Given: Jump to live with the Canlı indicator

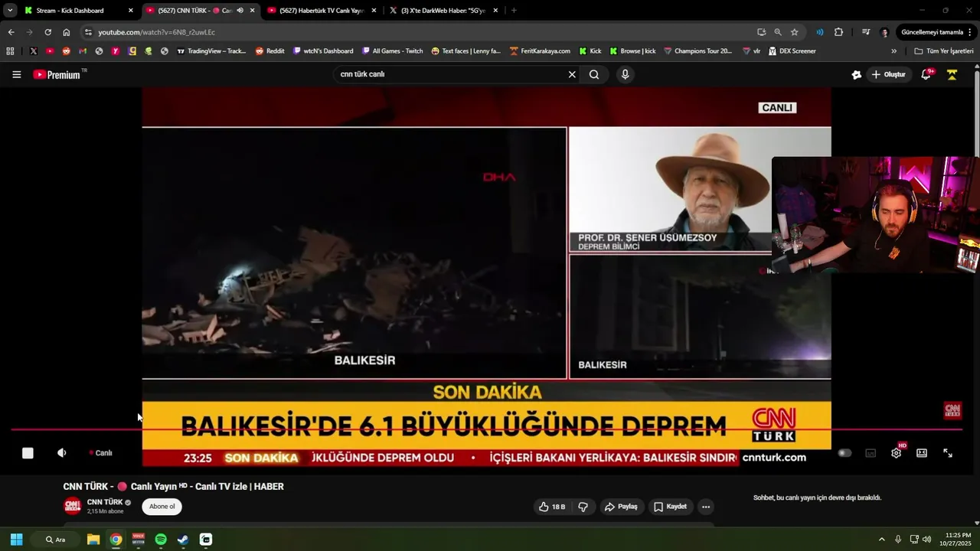Looking at the screenshot, I should click(x=101, y=453).
